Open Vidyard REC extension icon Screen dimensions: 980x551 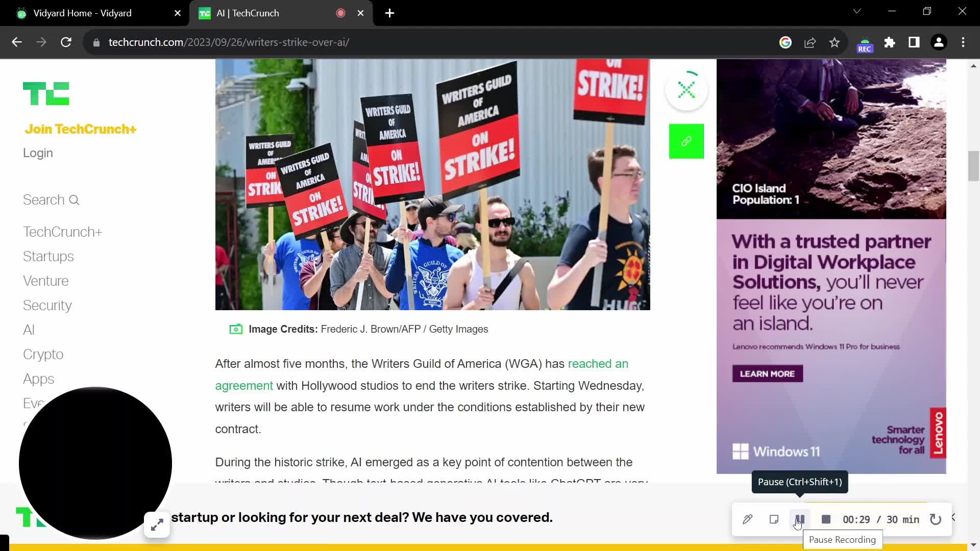tap(865, 44)
